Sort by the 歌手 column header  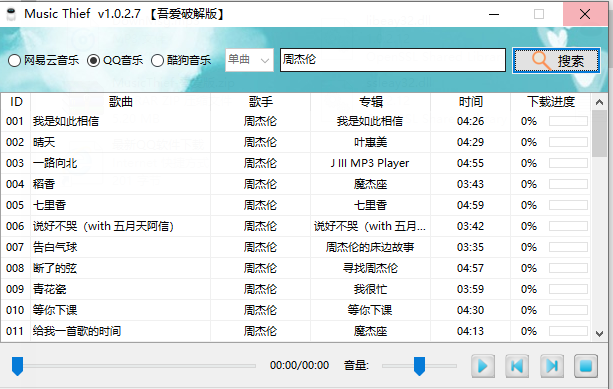260,102
